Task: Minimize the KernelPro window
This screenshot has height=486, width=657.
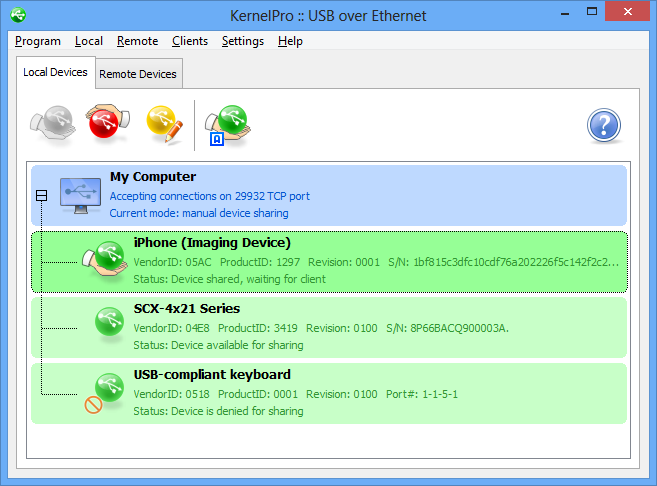Action: tap(565, 13)
